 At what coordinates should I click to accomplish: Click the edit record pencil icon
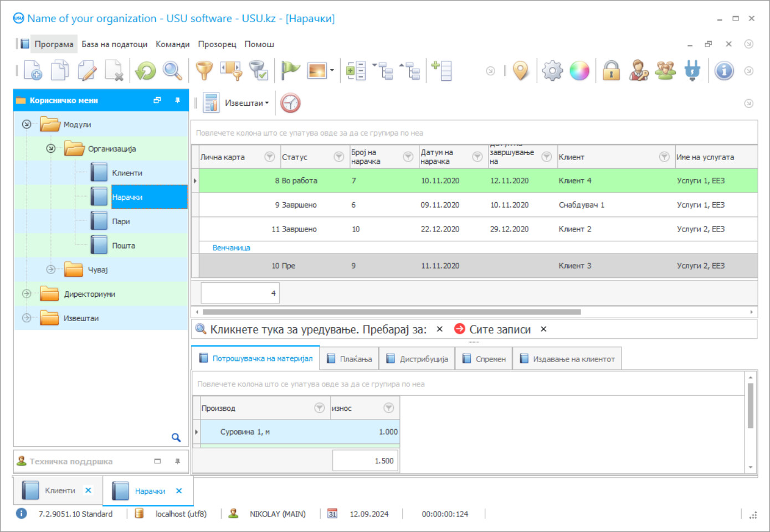pyautogui.click(x=87, y=70)
